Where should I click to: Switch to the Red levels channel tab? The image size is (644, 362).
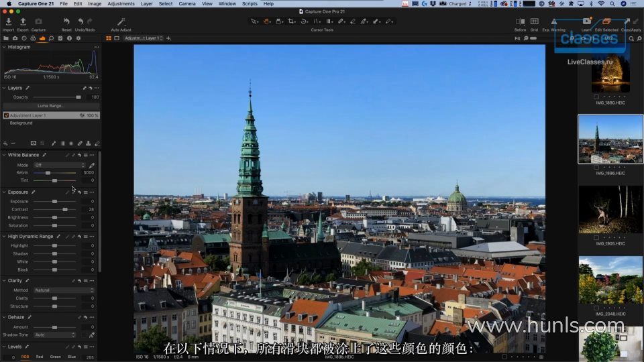tap(40, 357)
